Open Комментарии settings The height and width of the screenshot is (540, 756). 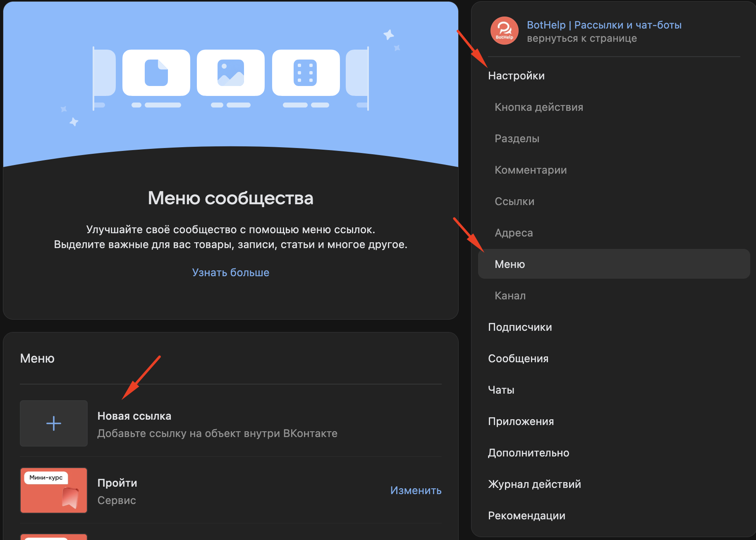(530, 170)
